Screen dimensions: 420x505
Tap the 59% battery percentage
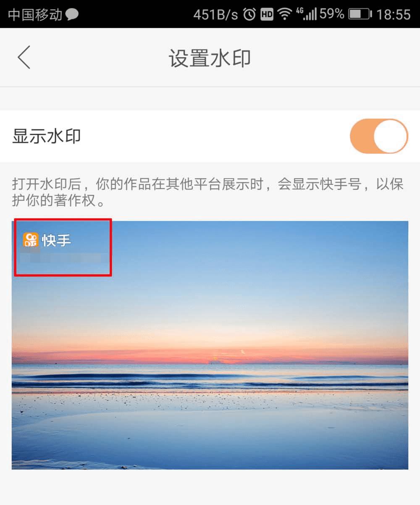pos(332,14)
